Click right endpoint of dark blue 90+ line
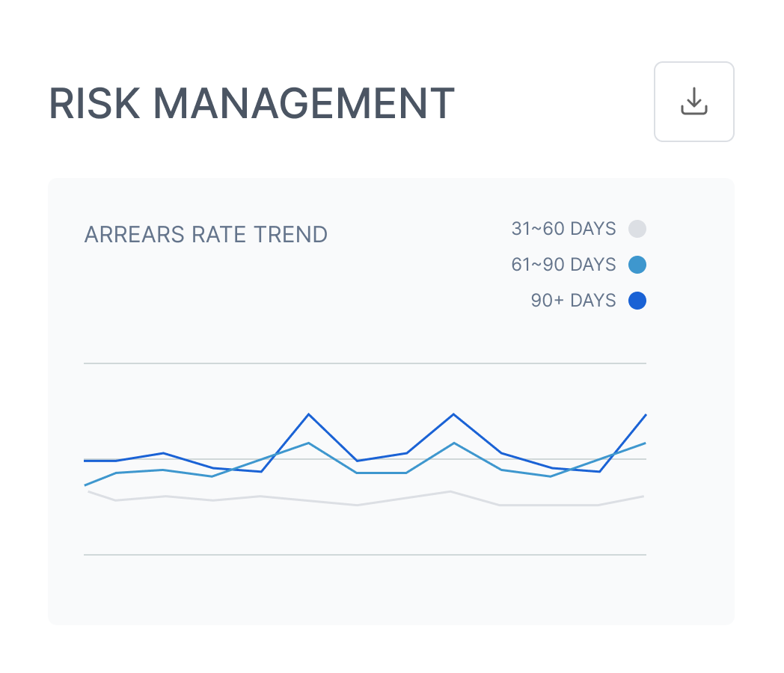This screenshot has width=784, height=673. tap(645, 415)
